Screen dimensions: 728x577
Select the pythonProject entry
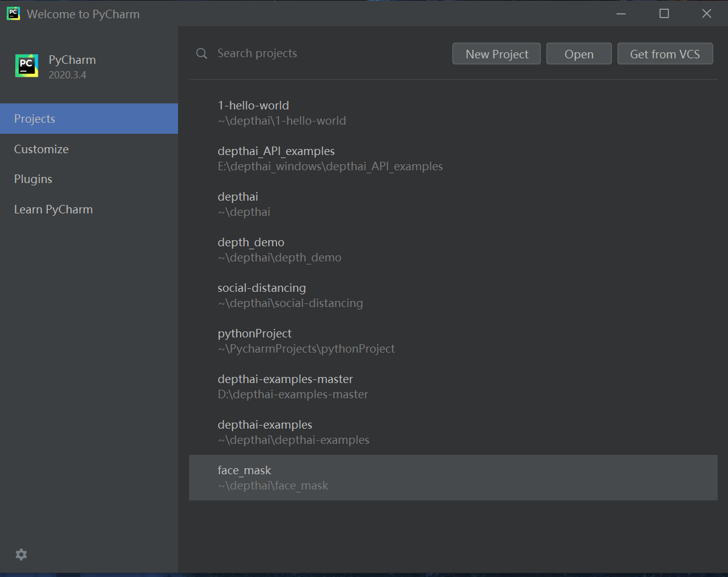pyautogui.click(x=453, y=340)
